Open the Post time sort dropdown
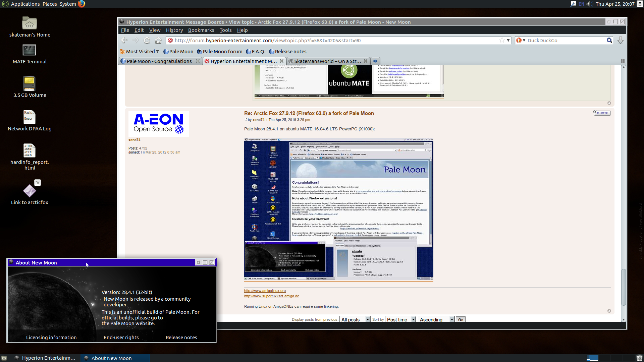 (x=401, y=319)
